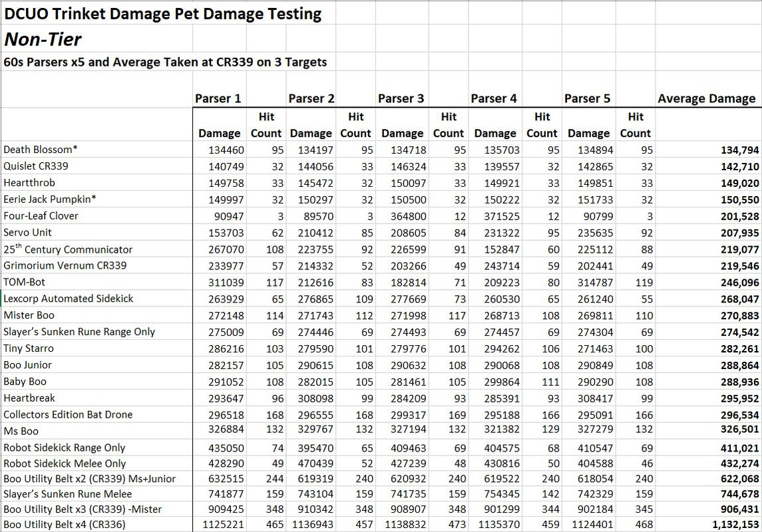Select Boo Utility Belt x4 (CR336) label
Viewport: 762px width, 532px height.
click(x=64, y=524)
